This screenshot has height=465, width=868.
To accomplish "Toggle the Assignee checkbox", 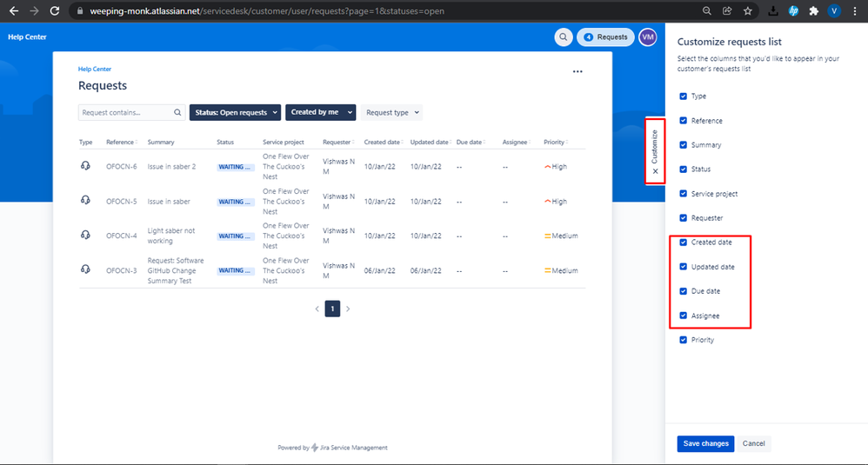I will [683, 316].
